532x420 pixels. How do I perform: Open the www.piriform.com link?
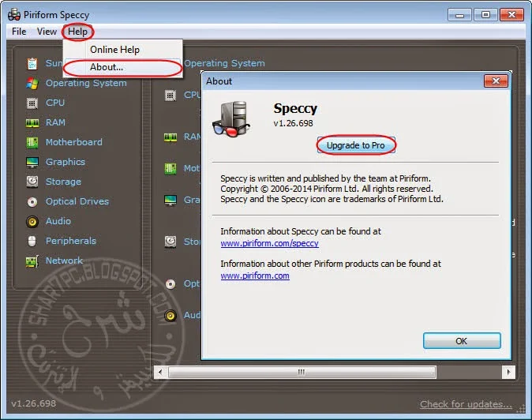tap(255, 276)
